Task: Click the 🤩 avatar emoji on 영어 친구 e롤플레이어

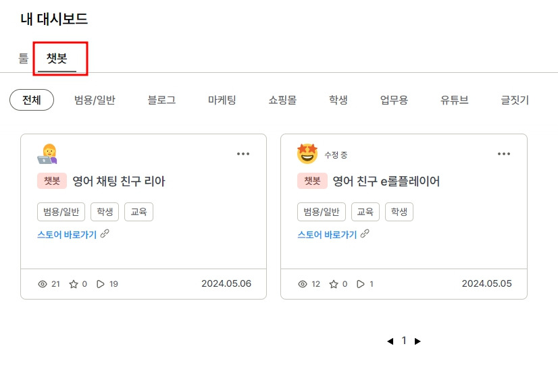Action: [x=308, y=153]
